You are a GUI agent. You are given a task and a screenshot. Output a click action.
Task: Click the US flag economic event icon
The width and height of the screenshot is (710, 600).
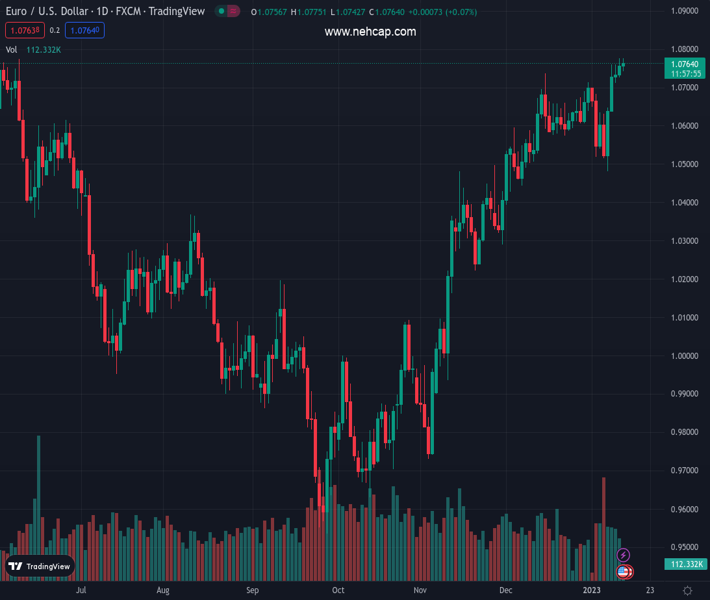pos(624,572)
